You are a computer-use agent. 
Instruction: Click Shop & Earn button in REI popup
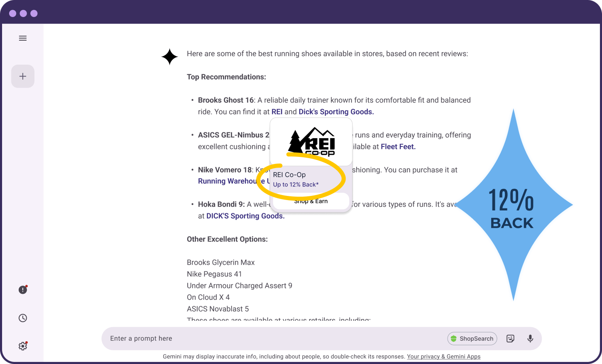click(x=311, y=201)
